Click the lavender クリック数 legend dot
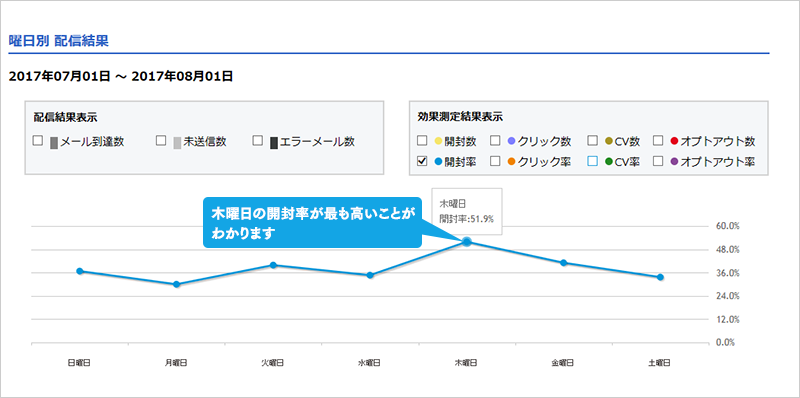This screenshot has width=800, height=398. pyautogui.click(x=511, y=141)
